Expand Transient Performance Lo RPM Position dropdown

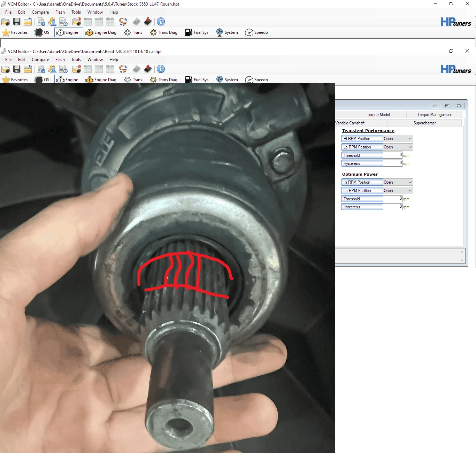click(x=410, y=147)
